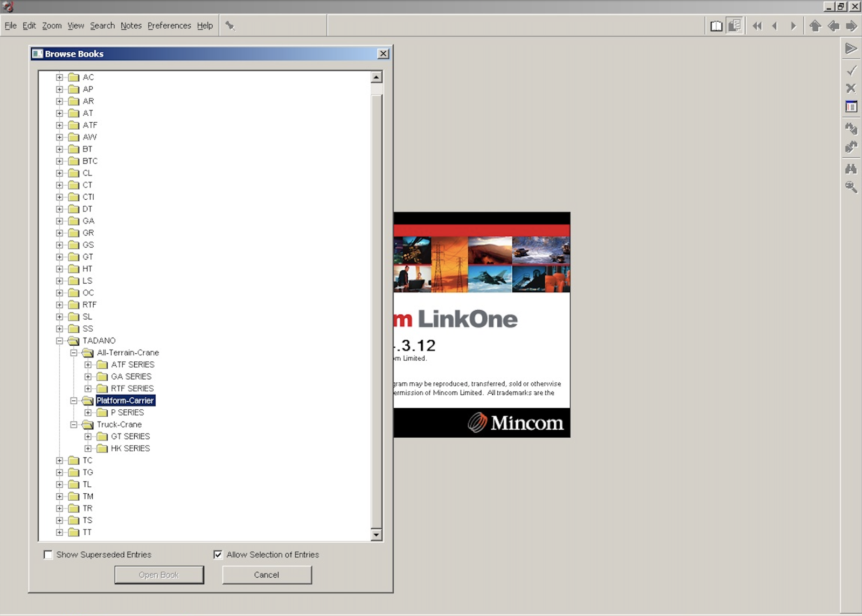The image size is (862, 616).
Task: Click the single left triangle previous icon
Action: (x=775, y=26)
